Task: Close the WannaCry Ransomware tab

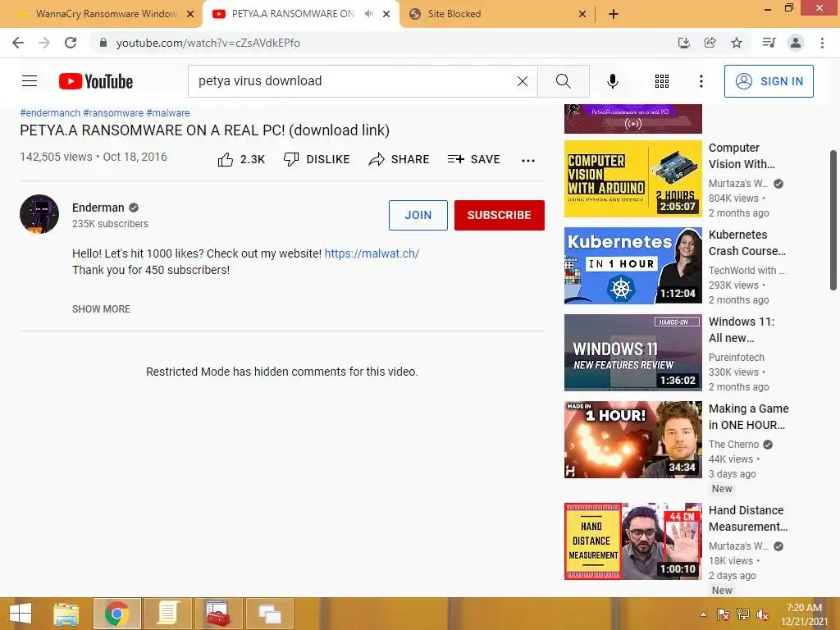Action: (x=190, y=14)
